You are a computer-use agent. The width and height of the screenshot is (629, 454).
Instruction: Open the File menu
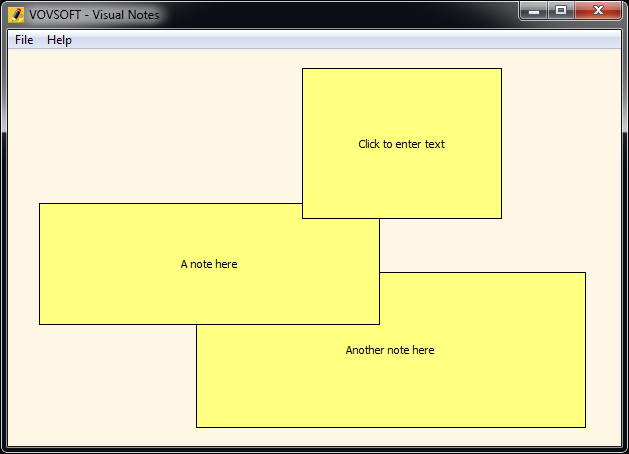click(x=24, y=40)
